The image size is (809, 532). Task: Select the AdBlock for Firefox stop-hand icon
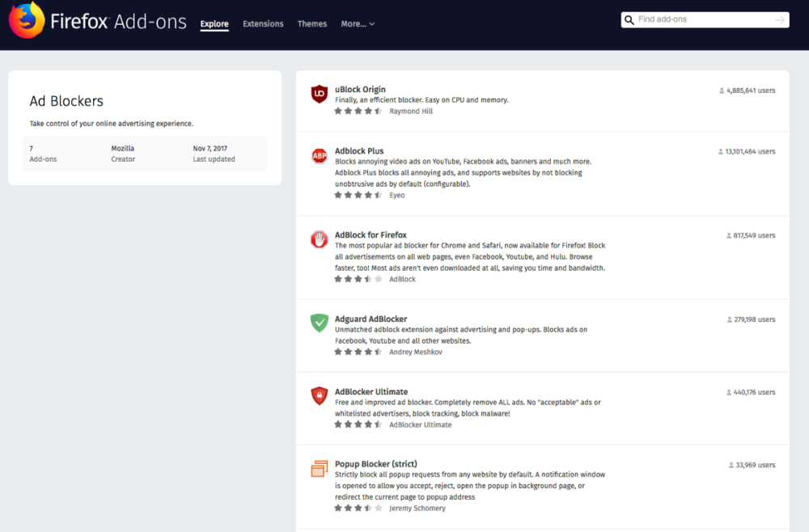click(319, 239)
